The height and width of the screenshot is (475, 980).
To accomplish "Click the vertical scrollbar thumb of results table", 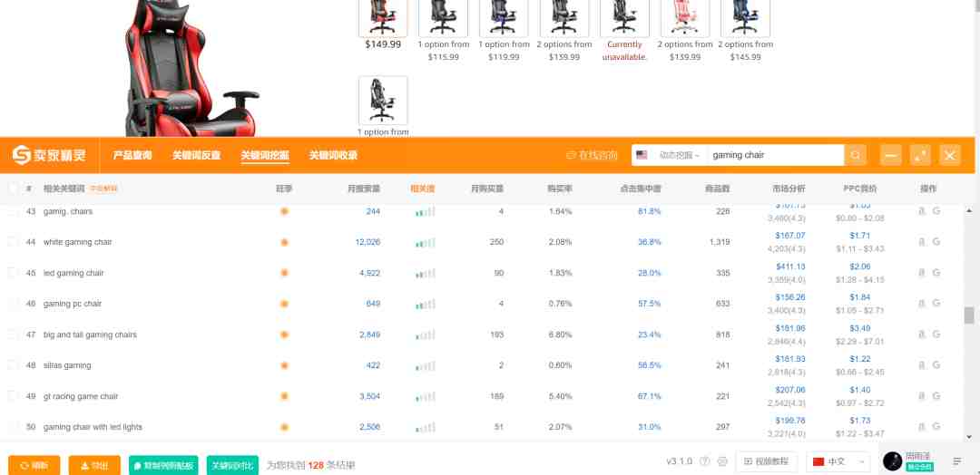I will point(969,315).
